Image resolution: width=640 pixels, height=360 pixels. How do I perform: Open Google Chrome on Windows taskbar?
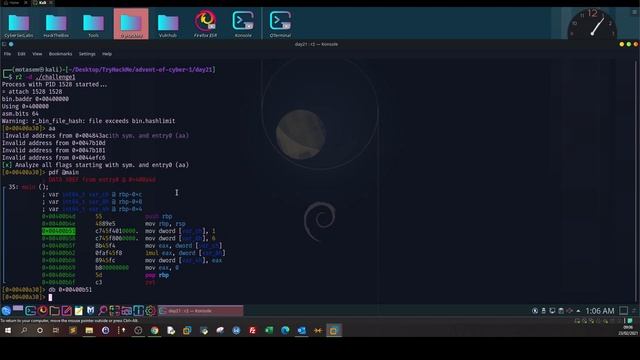(154, 331)
